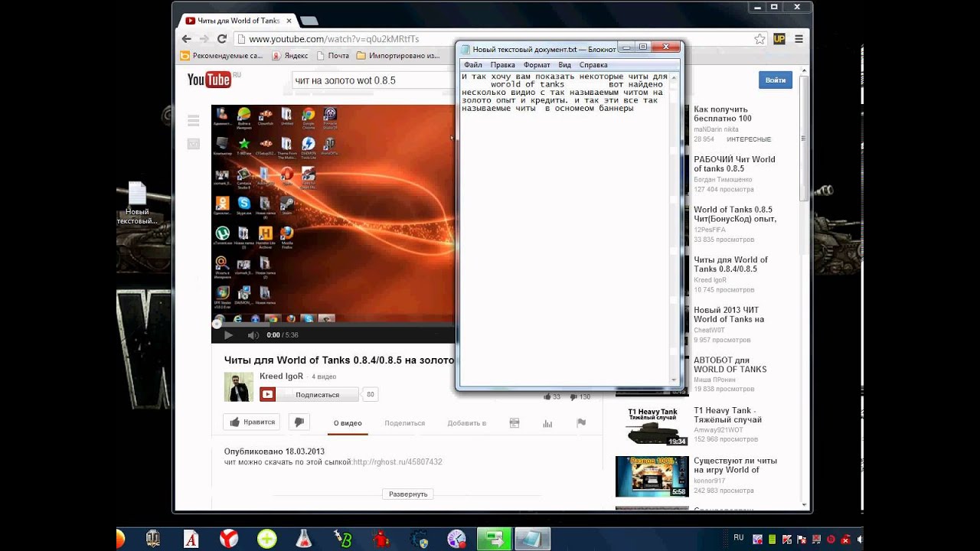The image size is (980, 551).
Task: Open a new Chrome tab
Action: [309, 21]
